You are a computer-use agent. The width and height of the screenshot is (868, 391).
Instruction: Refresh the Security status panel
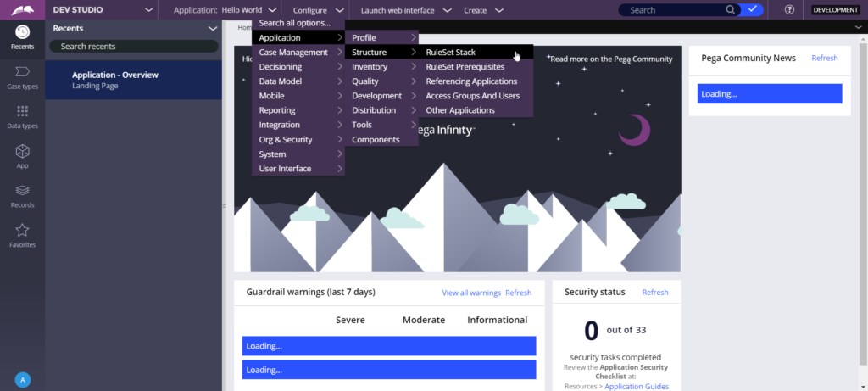(x=655, y=292)
